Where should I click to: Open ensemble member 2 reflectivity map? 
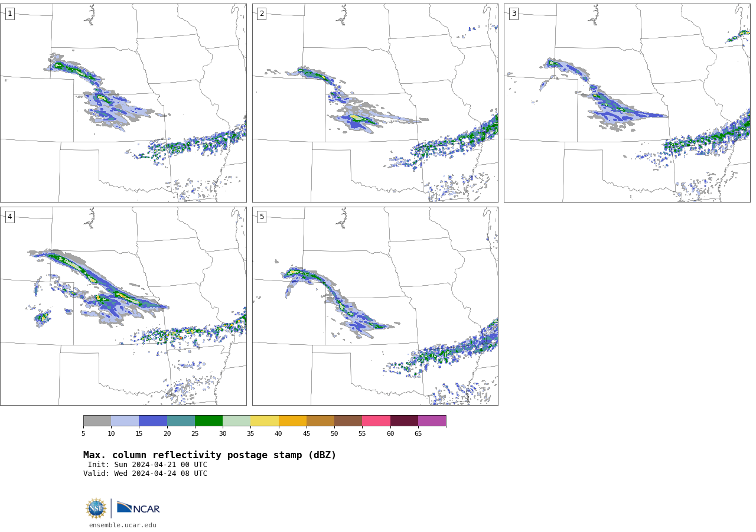(x=375, y=103)
